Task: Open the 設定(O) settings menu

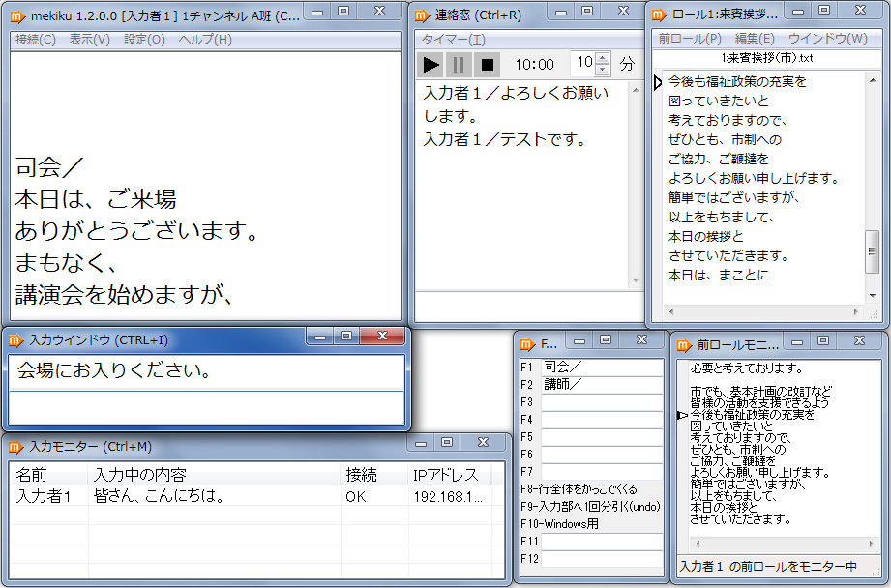Action: (144, 40)
